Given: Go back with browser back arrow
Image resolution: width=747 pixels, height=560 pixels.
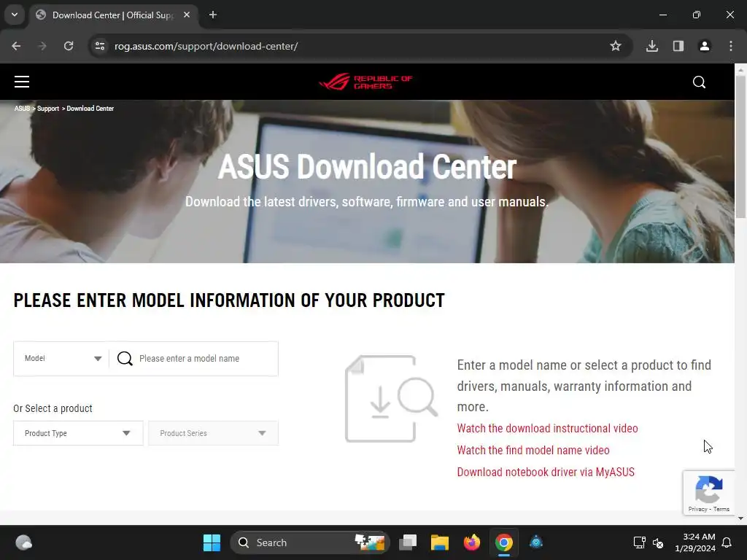Looking at the screenshot, I should pos(16,46).
